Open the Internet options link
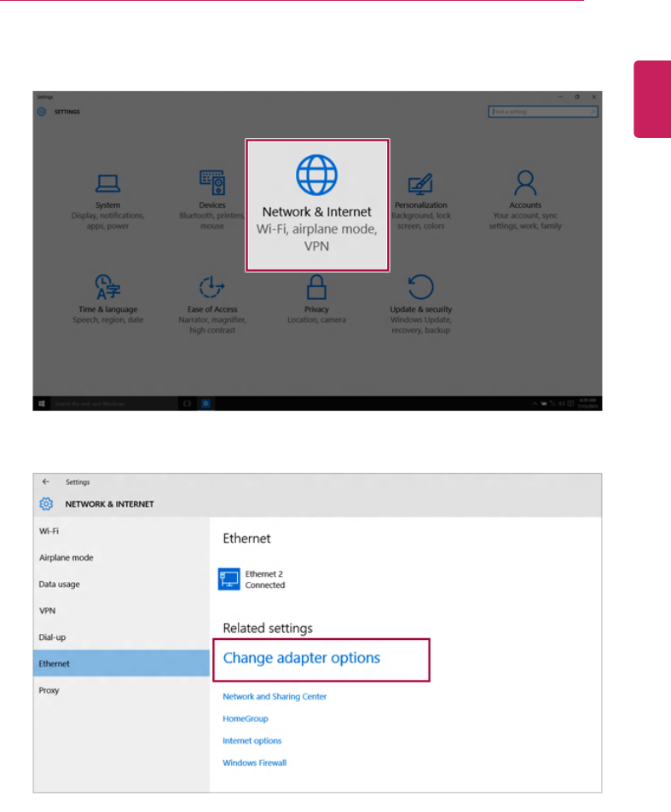 [x=252, y=741]
